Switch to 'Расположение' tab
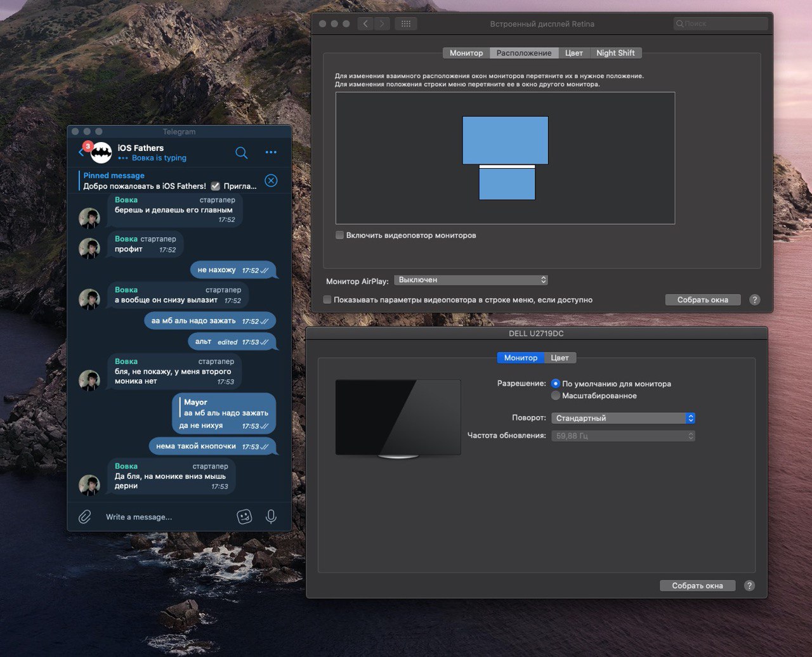 click(524, 53)
